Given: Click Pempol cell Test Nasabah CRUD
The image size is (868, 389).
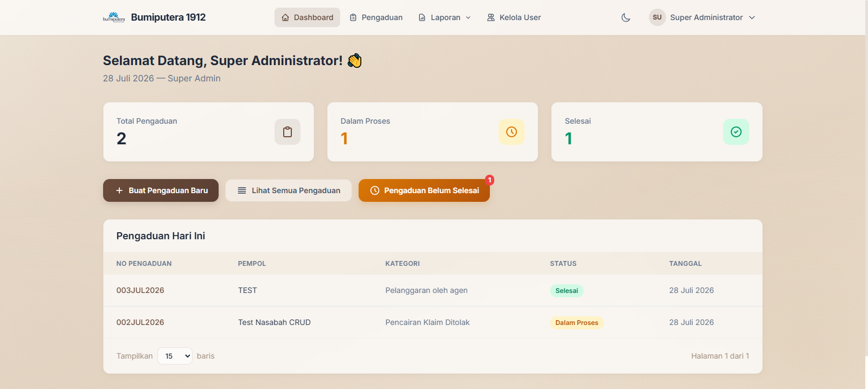Looking at the screenshot, I should 275,322.
